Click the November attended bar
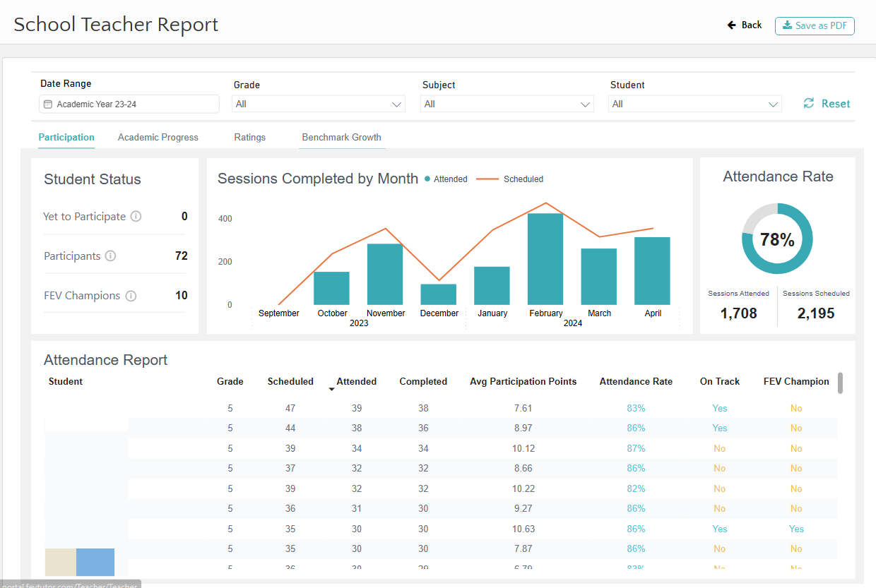876x588 pixels. coord(385,274)
